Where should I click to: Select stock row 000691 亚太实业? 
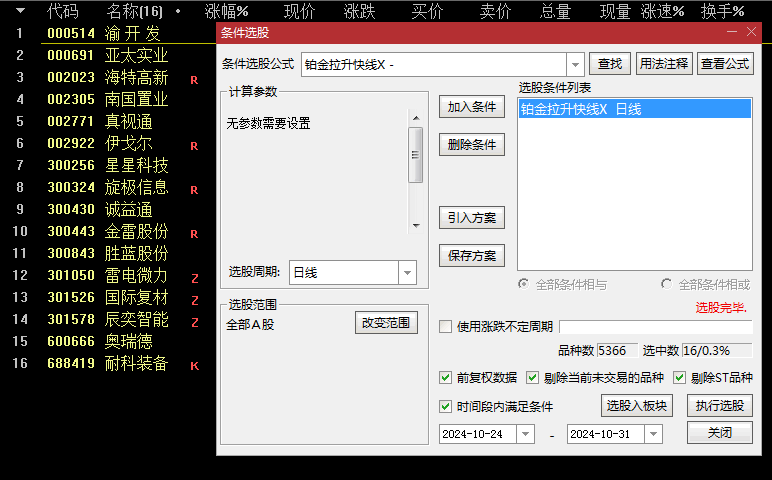(108, 55)
